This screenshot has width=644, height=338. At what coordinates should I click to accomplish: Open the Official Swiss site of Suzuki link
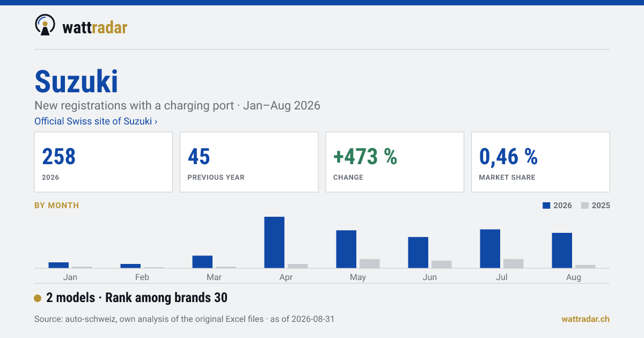coord(96,121)
